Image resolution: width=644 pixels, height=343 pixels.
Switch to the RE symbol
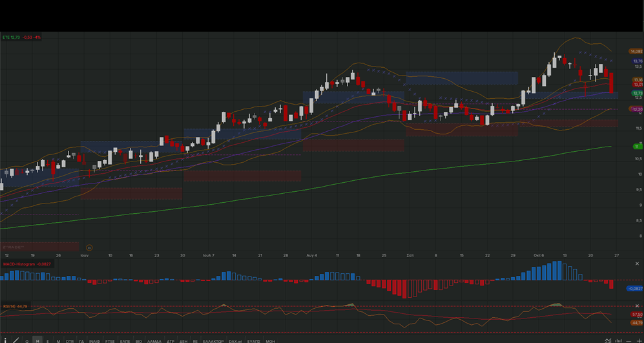coord(195,341)
